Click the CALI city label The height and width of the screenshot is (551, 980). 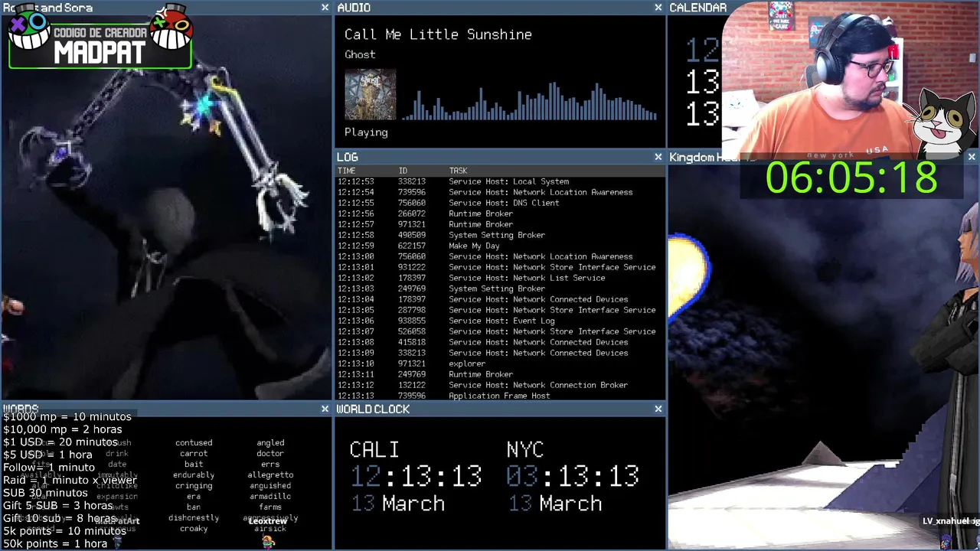374,449
